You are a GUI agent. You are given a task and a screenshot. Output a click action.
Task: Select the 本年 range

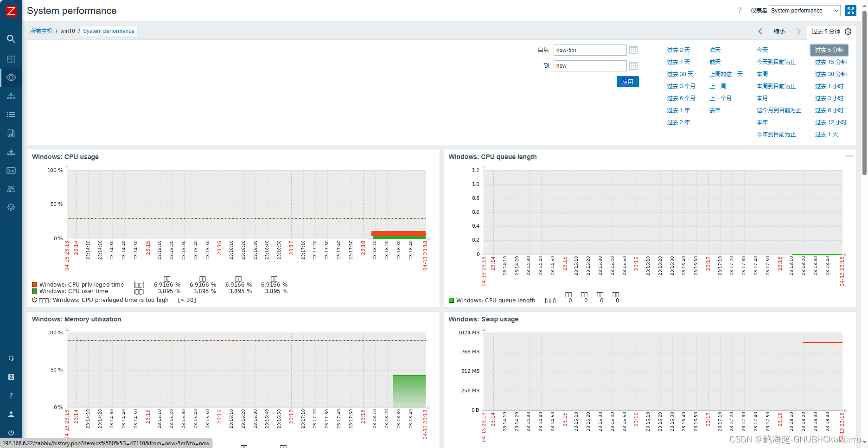click(x=762, y=122)
